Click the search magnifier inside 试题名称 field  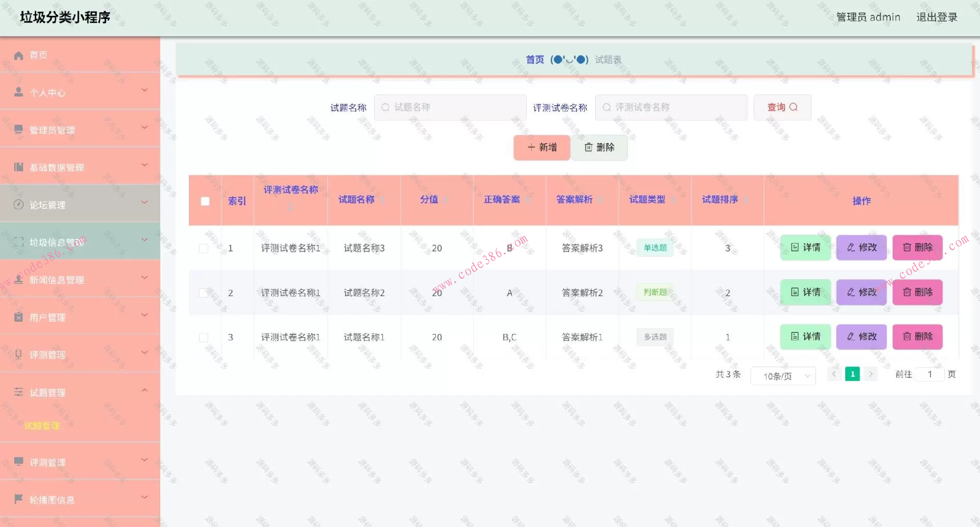[x=385, y=107]
